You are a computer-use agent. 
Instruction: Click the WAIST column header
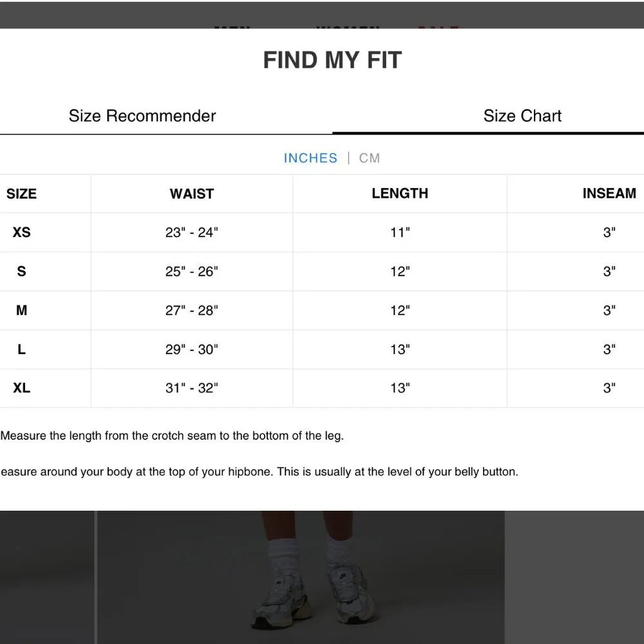pos(191,194)
